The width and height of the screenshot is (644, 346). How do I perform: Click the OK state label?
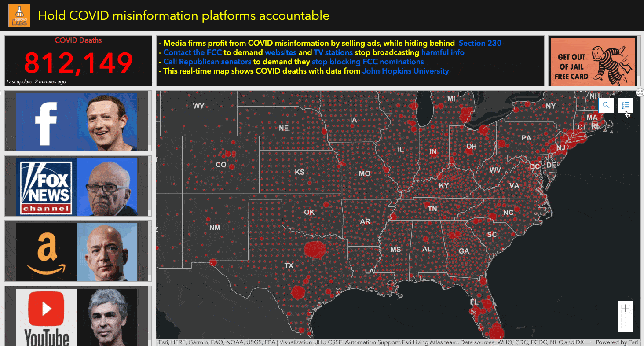[x=309, y=212]
